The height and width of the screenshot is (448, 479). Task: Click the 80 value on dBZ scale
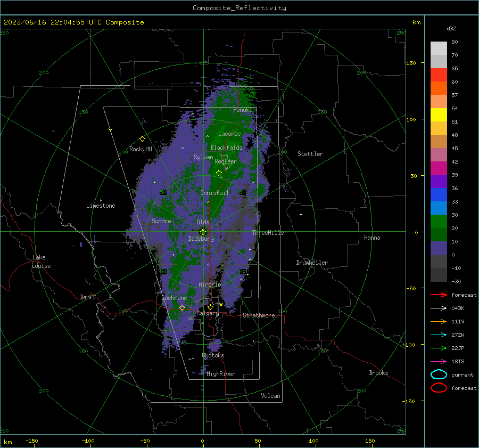click(455, 42)
